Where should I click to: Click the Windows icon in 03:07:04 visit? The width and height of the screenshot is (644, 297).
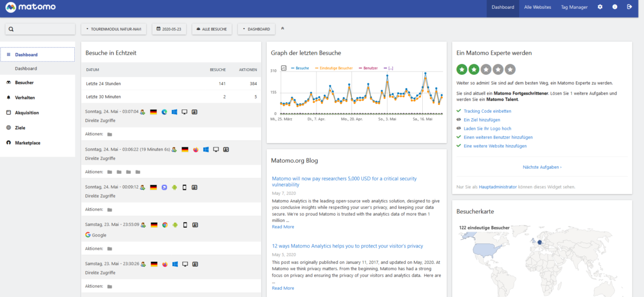pos(174,112)
